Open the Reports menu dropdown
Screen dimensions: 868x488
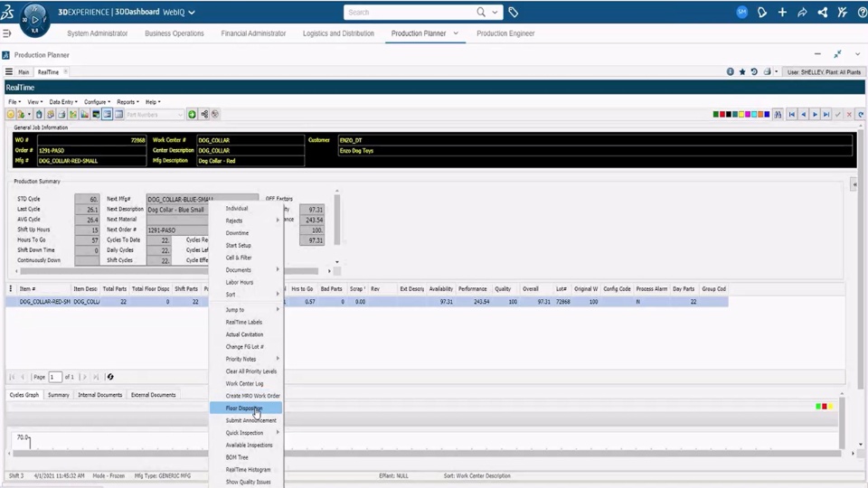[x=127, y=102]
